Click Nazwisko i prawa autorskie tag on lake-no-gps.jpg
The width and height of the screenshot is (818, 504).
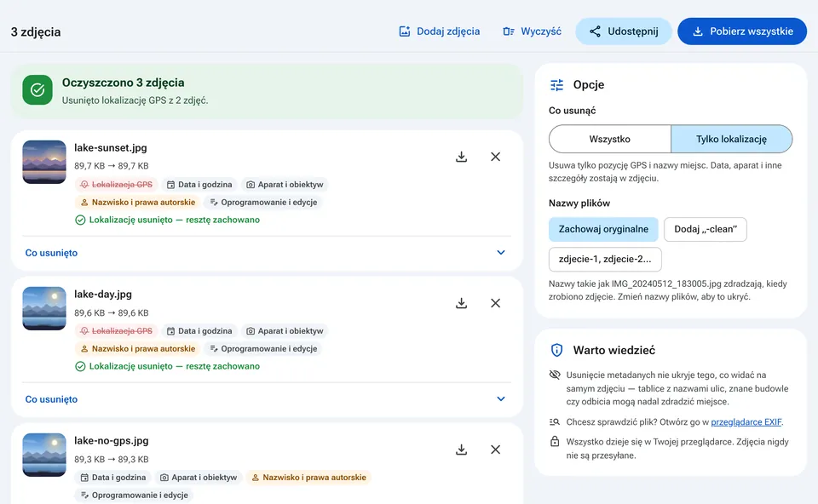point(308,478)
